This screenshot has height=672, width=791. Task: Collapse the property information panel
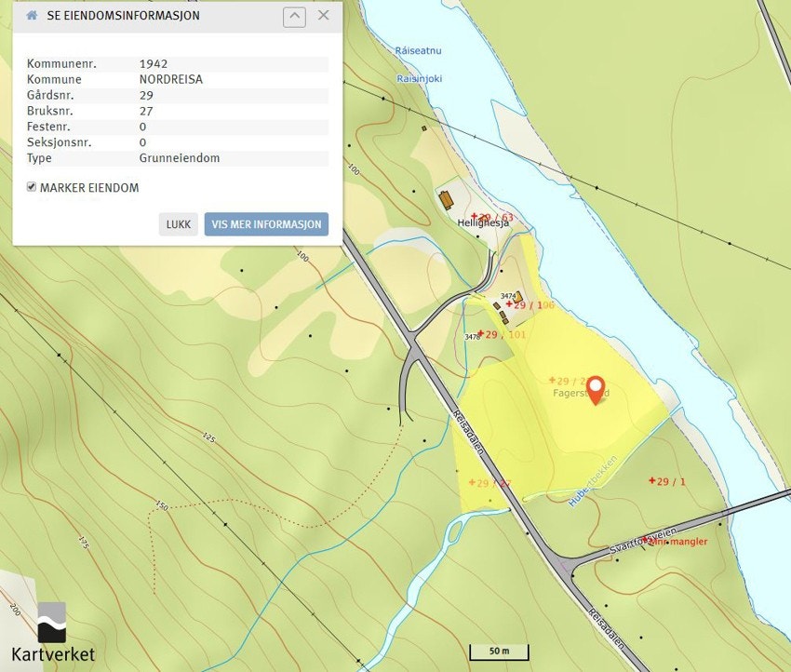coord(294,17)
